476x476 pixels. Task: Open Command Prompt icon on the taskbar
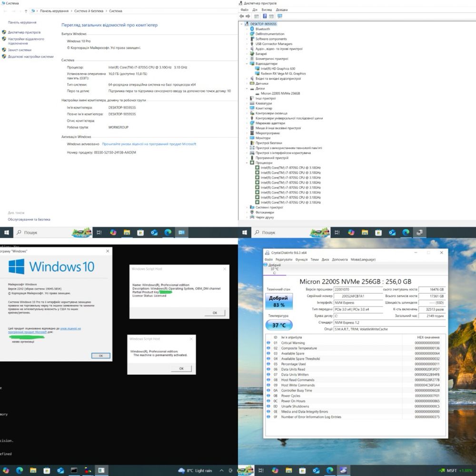[74, 471]
